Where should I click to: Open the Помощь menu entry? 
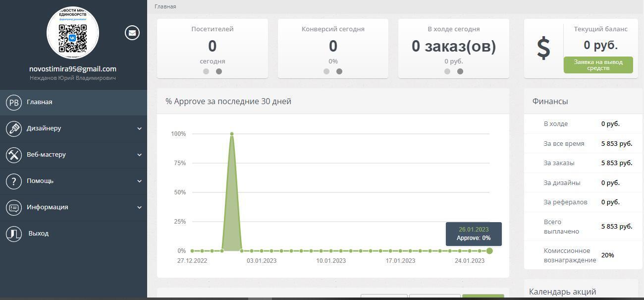pyautogui.click(x=41, y=180)
